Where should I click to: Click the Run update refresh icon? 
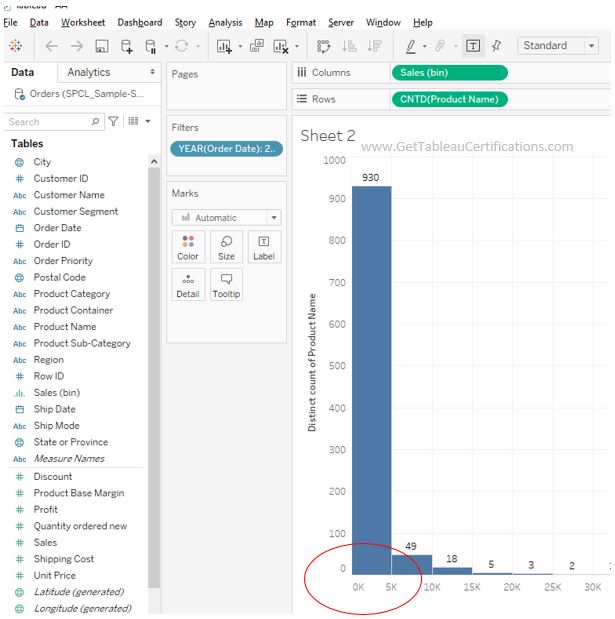182,46
